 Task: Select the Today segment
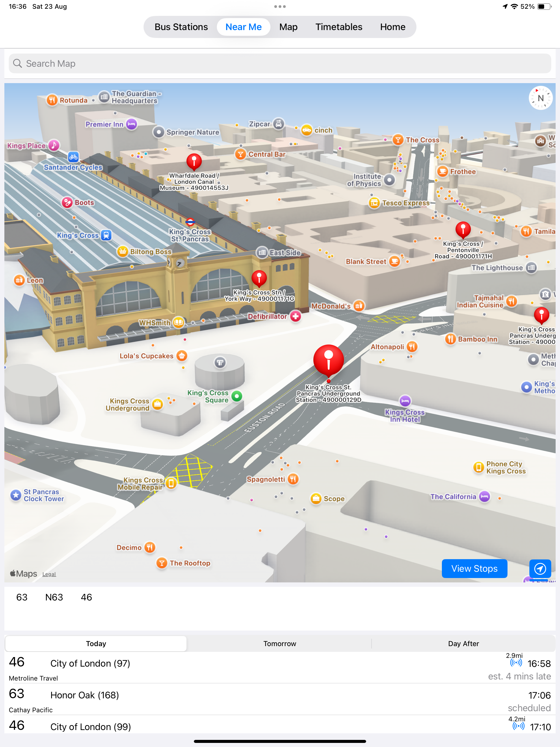[x=96, y=643]
